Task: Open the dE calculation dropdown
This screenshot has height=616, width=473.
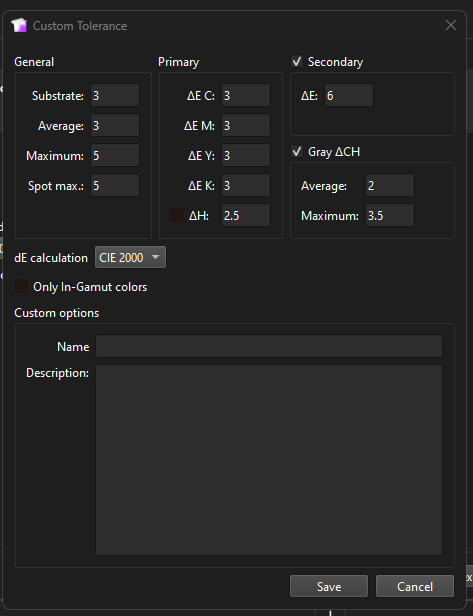Action: pos(130,257)
